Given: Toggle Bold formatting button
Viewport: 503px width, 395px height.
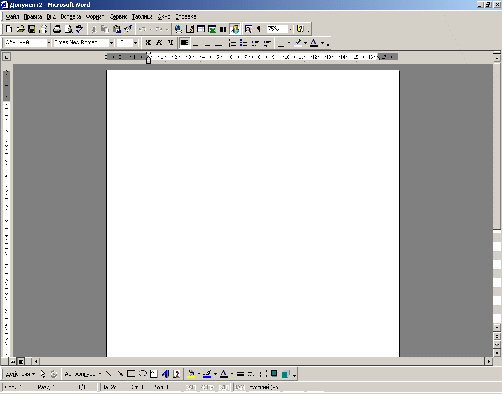Looking at the screenshot, I should (x=148, y=43).
